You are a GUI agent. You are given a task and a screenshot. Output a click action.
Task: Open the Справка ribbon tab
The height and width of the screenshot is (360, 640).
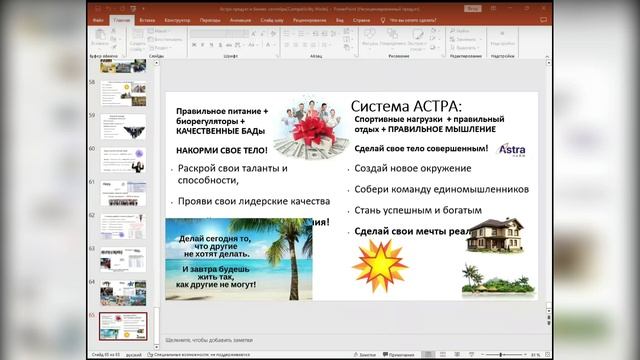point(361,20)
